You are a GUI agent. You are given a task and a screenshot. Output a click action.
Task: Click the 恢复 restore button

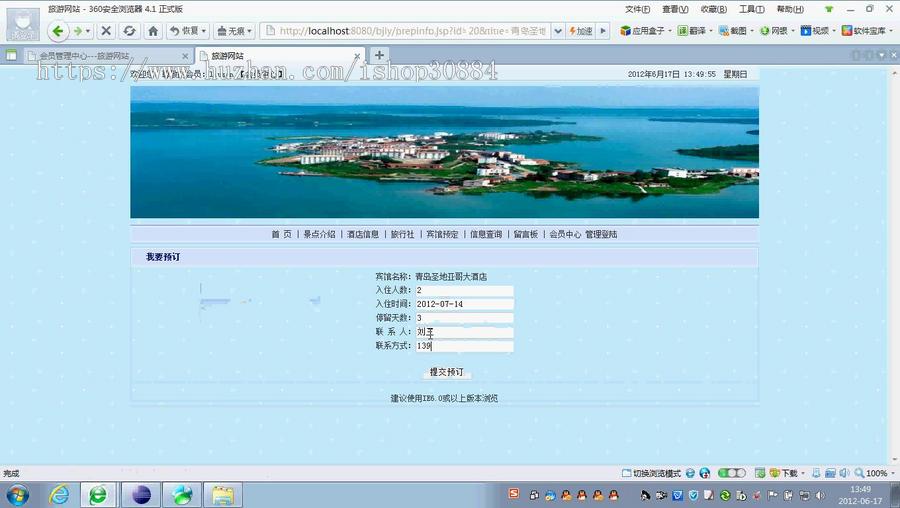point(188,31)
